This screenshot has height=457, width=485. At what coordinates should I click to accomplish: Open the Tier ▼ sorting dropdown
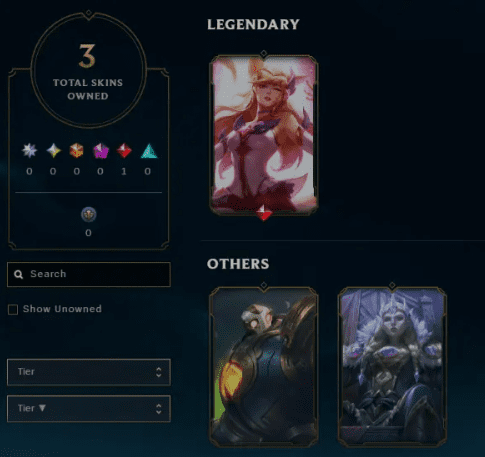[x=89, y=409]
